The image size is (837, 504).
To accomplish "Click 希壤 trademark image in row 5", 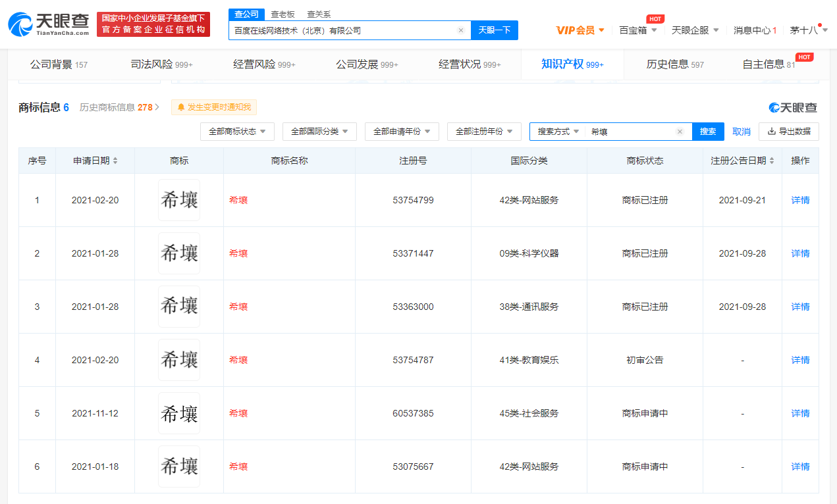I will [179, 413].
